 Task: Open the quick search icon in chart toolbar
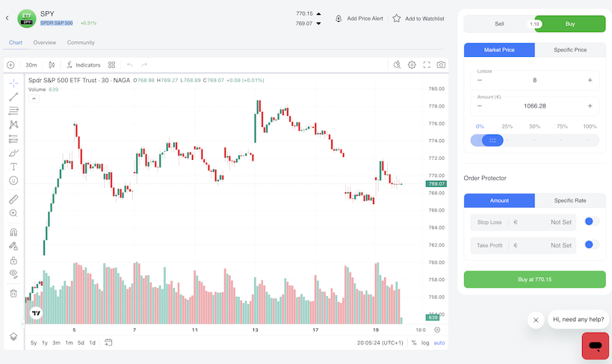click(x=397, y=65)
